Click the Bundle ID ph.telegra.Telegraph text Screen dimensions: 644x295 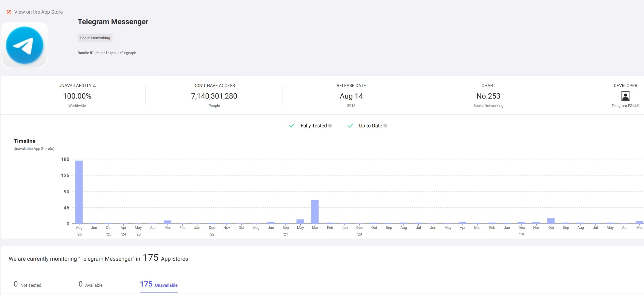coord(107,53)
